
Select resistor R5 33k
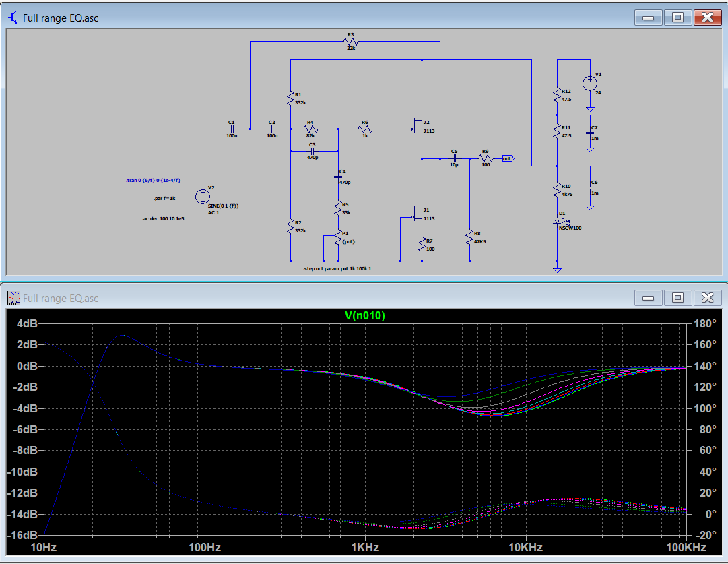[x=338, y=208]
